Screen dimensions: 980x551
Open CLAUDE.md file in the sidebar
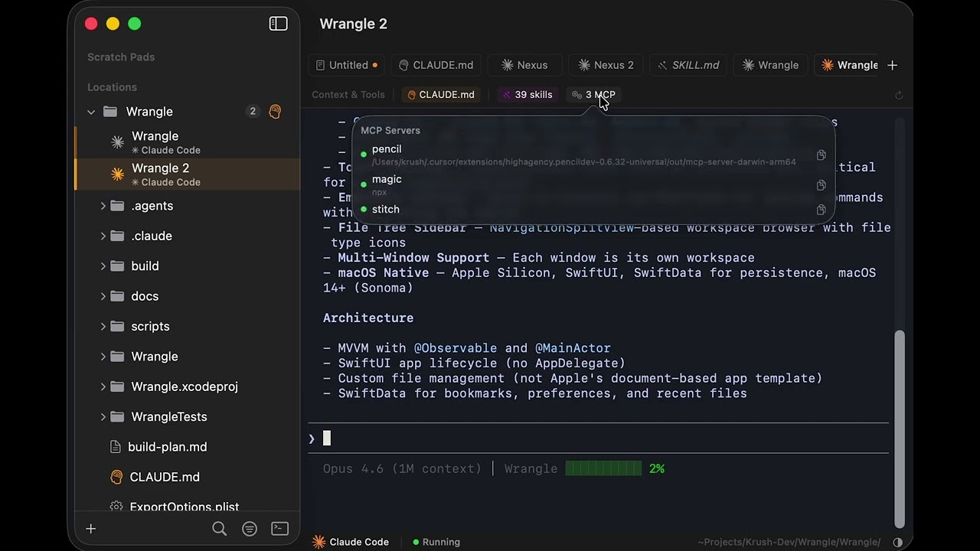165,477
